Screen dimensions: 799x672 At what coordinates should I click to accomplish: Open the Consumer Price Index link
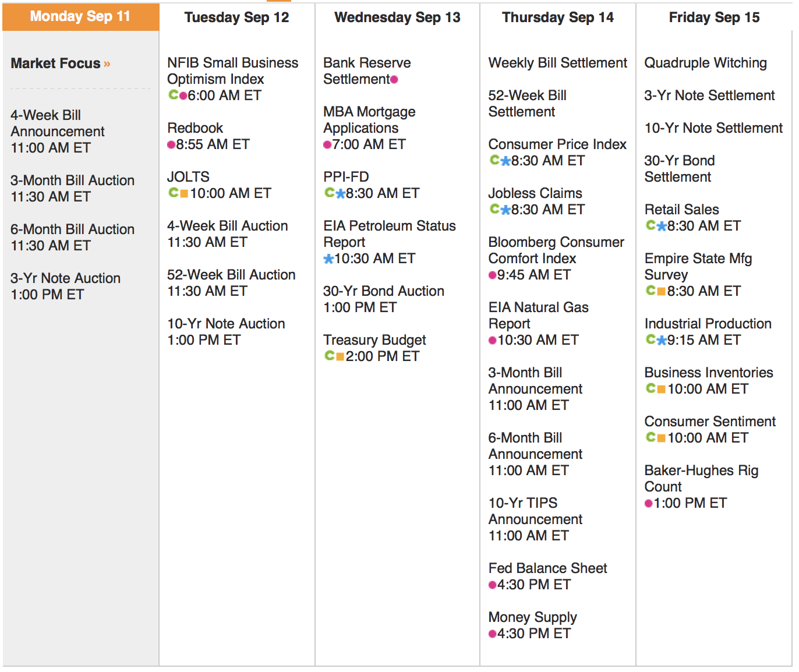coord(557,144)
